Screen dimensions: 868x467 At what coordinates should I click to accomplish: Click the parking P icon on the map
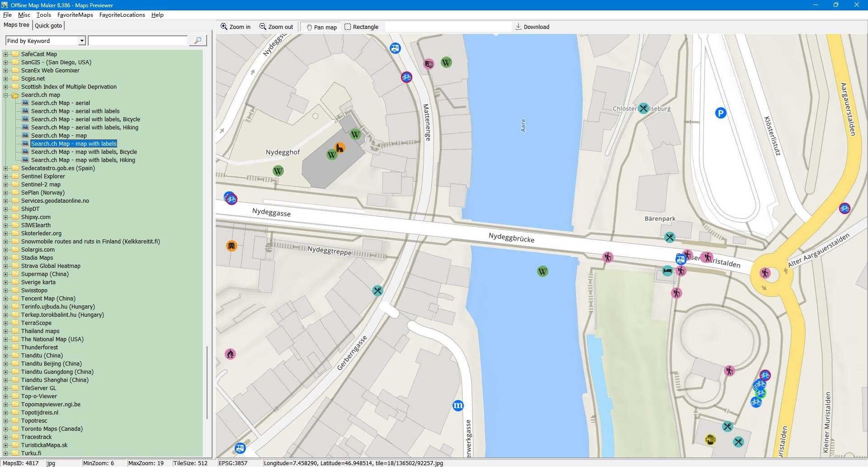tap(721, 113)
